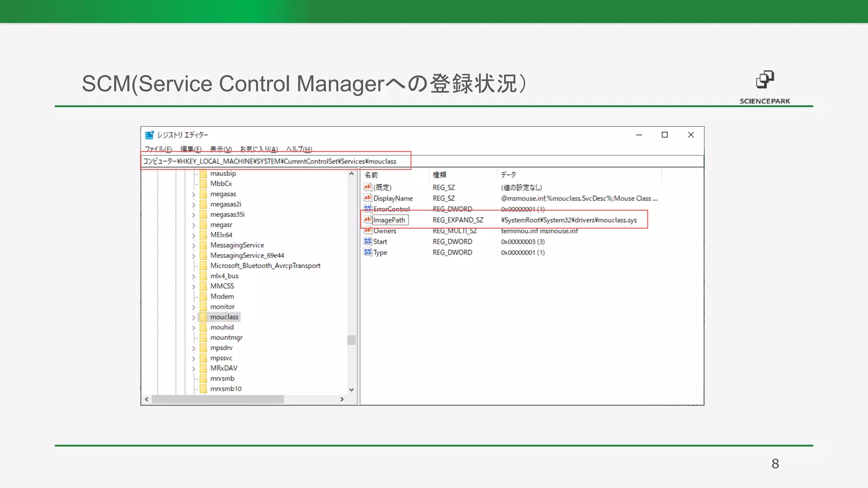Open the 表示(V) menu
Image resolution: width=868 pixels, height=488 pixels.
221,149
